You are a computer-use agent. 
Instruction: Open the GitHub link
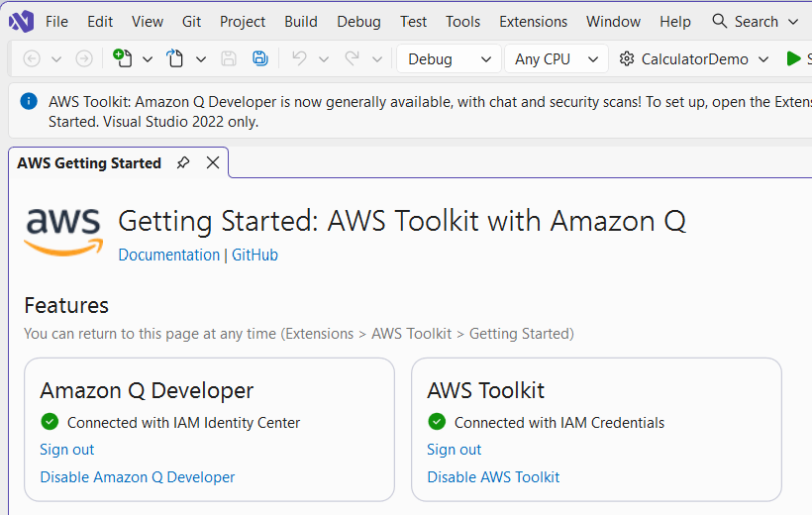tap(254, 255)
